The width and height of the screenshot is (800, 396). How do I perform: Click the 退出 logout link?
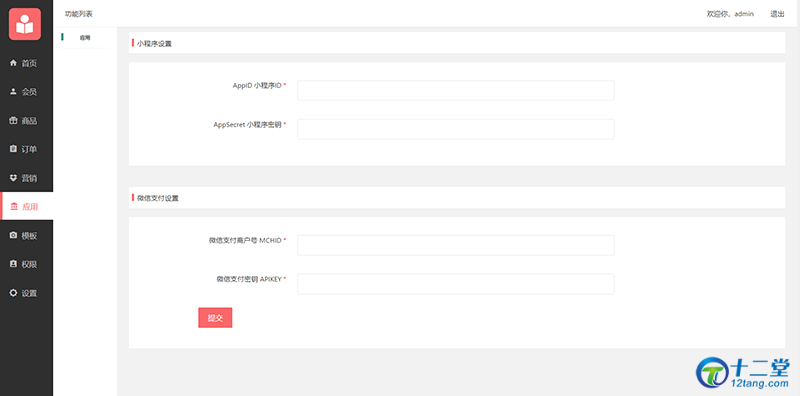point(777,14)
